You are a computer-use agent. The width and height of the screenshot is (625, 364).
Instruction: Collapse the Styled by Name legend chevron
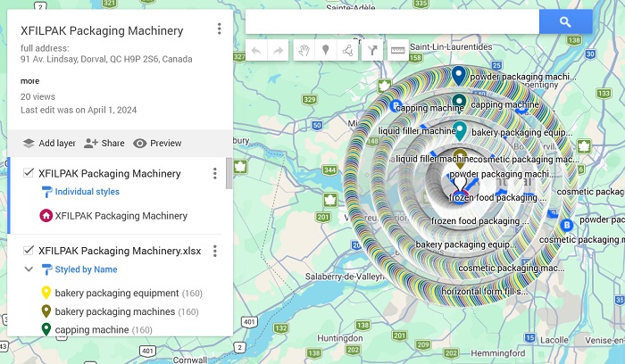click(29, 269)
